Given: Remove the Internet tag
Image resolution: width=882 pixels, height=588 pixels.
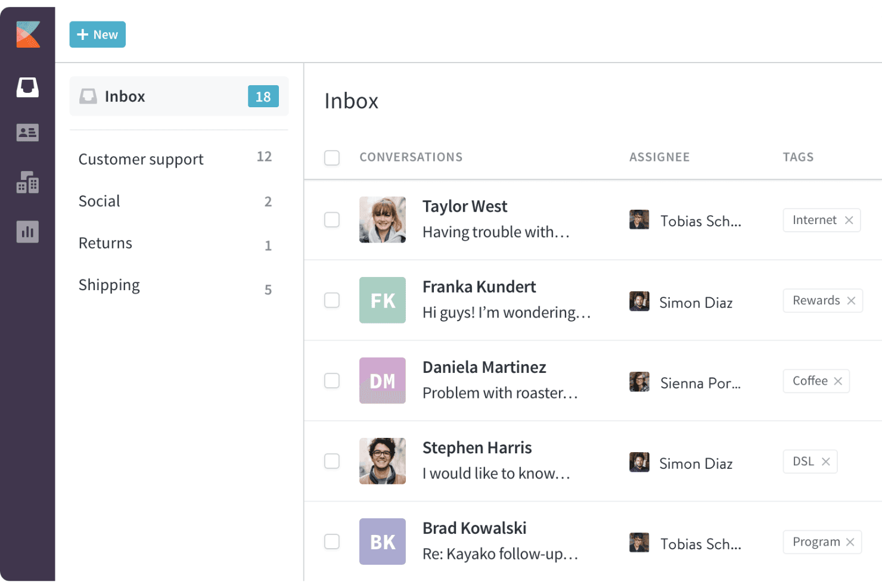Looking at the screenshot, I should click(849, 220).
